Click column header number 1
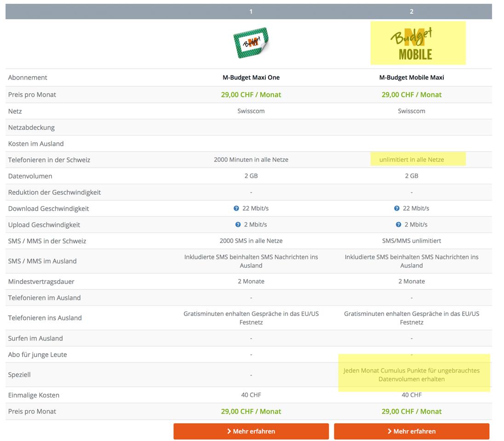Screen dimensions: 504x441 coord(251,11)
